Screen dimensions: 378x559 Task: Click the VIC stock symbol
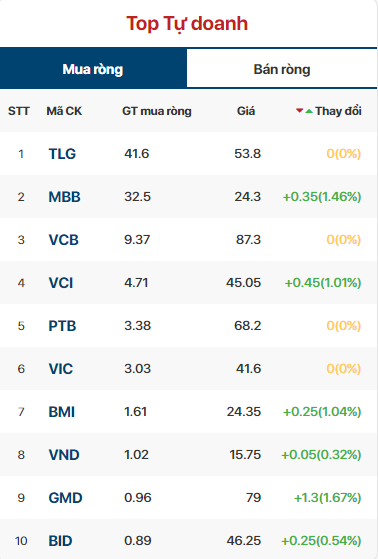[61, 369]
